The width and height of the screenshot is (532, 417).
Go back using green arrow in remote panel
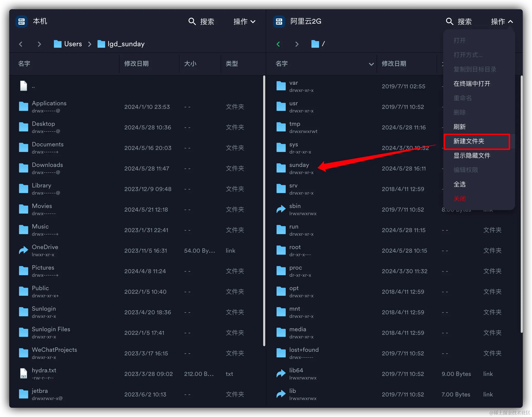[278, 44]
